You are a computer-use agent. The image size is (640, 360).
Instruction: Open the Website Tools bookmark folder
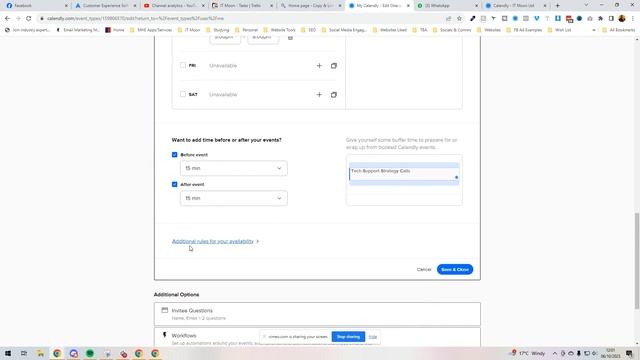coord(279,30)
